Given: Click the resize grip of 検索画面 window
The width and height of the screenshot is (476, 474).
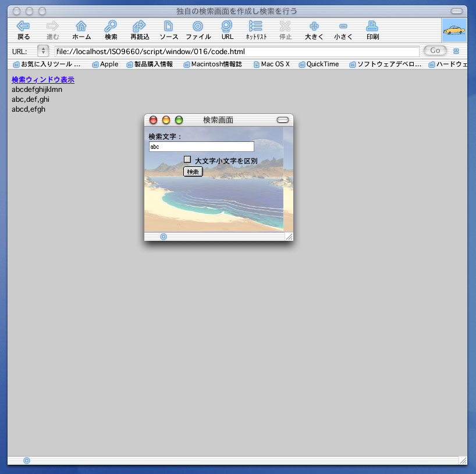Looking at the screenshot, I should point(289,237).
